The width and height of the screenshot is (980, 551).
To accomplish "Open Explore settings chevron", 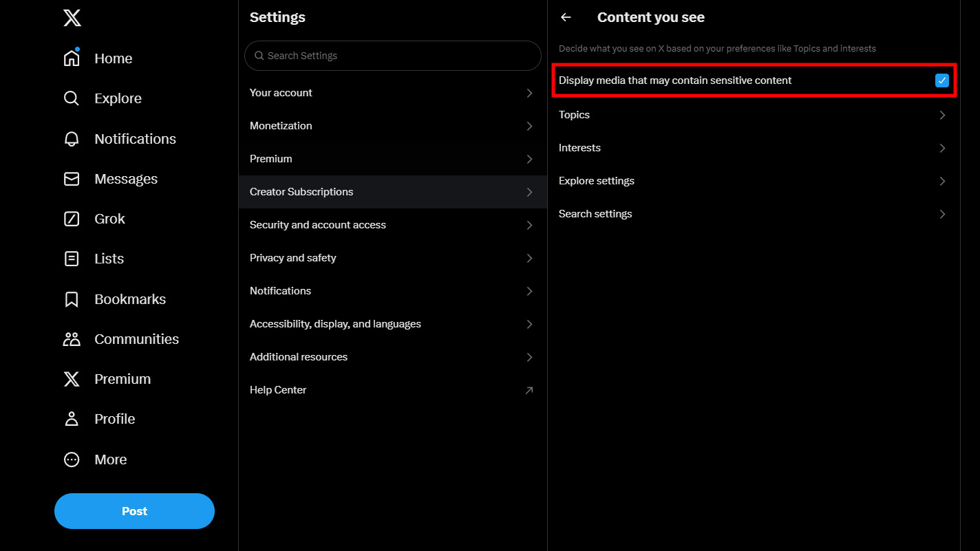I will point(942,181).
